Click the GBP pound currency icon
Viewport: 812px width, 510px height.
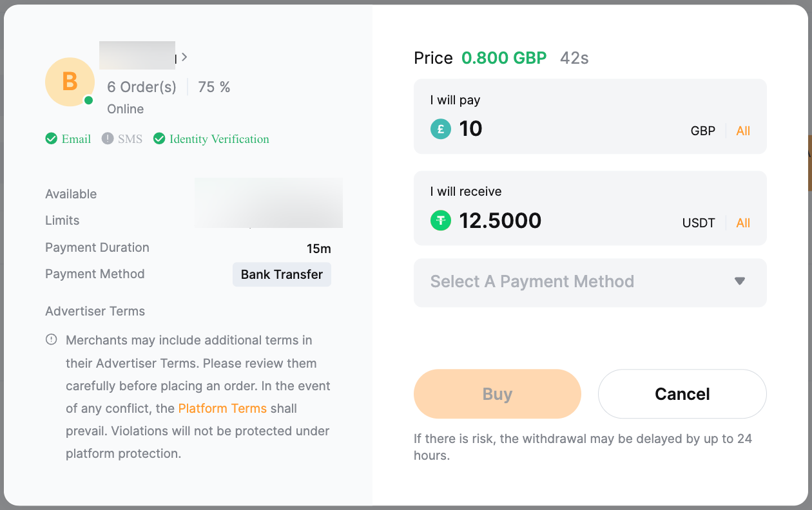coord(441,129)
